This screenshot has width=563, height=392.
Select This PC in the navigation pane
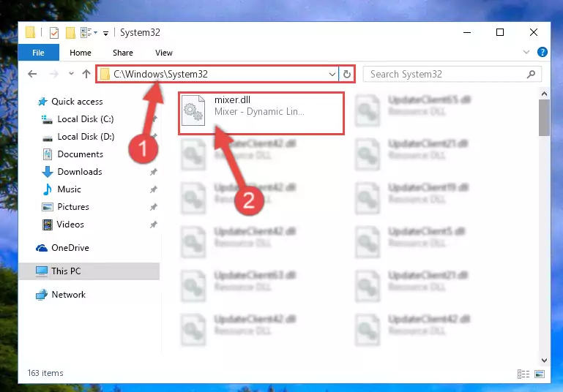click(89, 271)
